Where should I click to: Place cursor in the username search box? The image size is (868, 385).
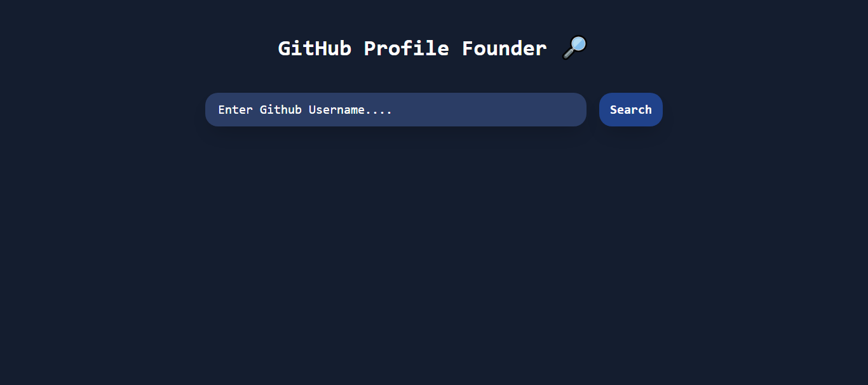[395, 109]
